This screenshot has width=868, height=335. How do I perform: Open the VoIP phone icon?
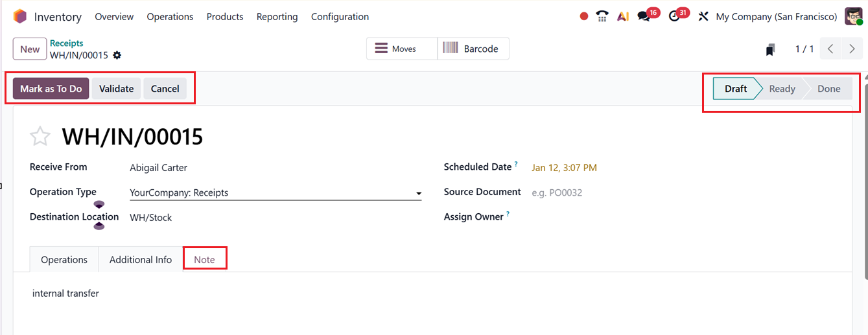pos(602,17)
